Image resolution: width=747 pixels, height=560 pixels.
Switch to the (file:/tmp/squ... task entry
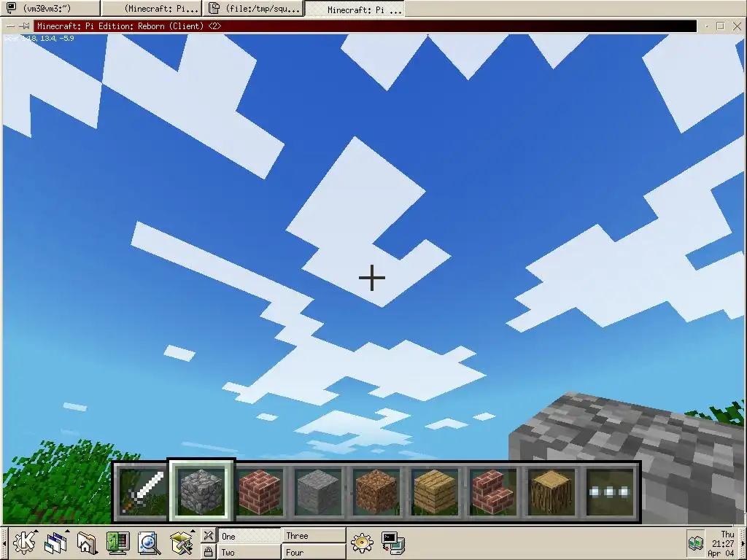pyautogui.click(x=253, y=8)
